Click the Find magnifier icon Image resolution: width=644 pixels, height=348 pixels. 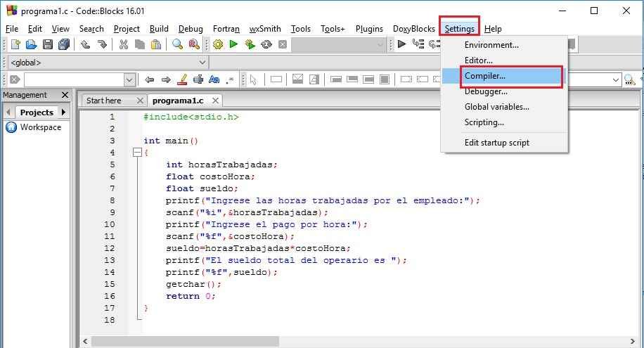pyautogui.click(x=177, y=44)
